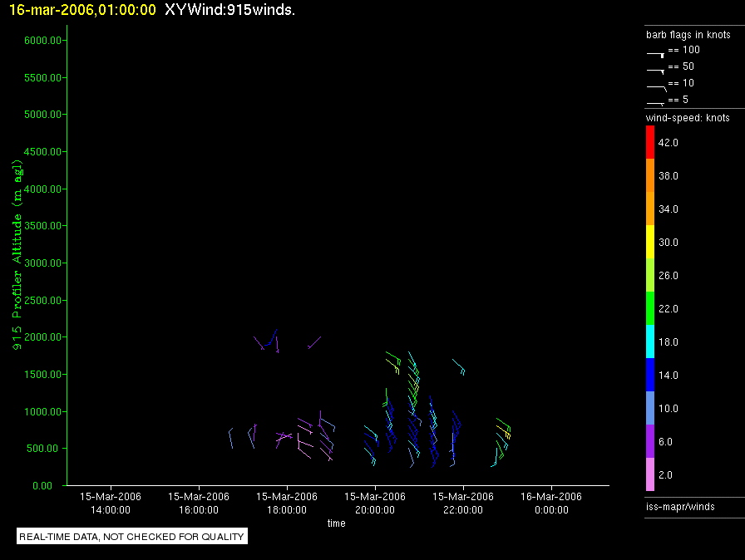
Task: Click the 3000.00 altitude tick label
Action: 42,263
